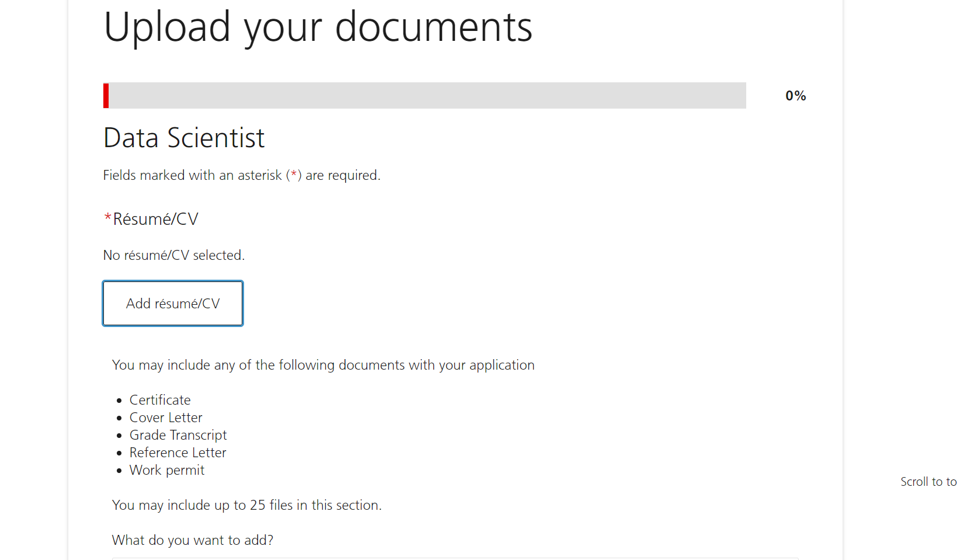The width and height of the screenshot is (957, 560).
Task: Click the Scroll to top link
Action: [x=928, y=482]
